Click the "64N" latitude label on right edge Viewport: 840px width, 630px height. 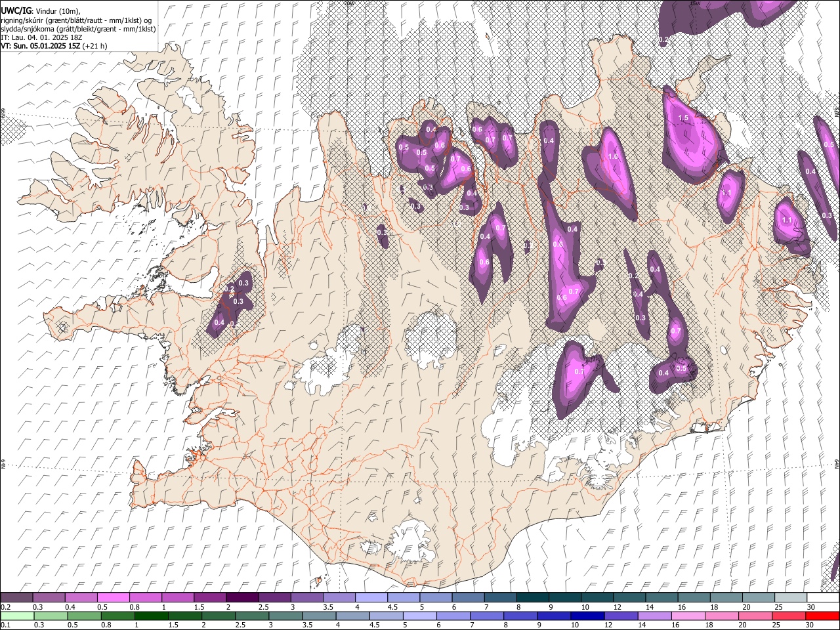pyautogui.click(x=837, y=464)
